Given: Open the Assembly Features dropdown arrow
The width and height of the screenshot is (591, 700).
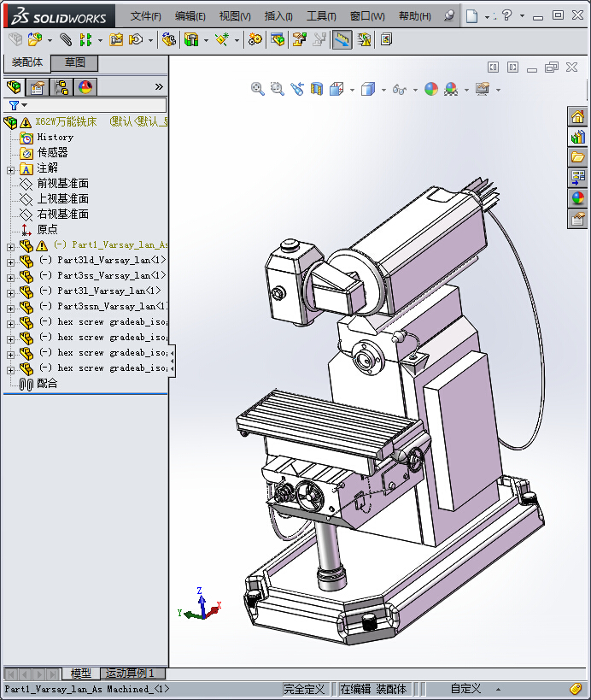Looking at the screenshot, I should point(206,41).
